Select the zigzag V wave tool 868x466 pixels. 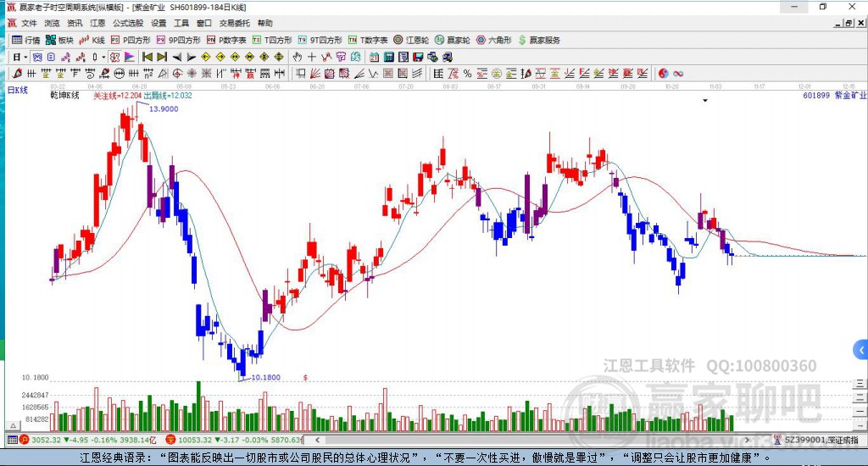[x=374, y=74]
